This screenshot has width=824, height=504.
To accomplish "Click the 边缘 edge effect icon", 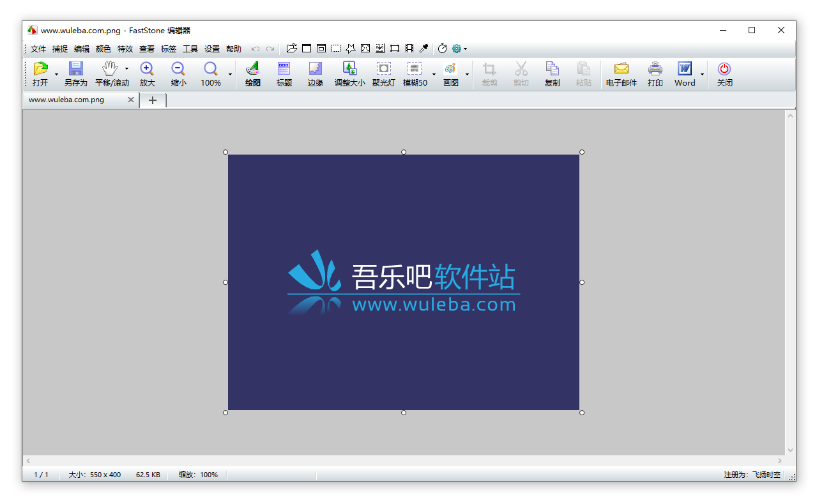I will pyautogui.click(x=316, y=68).
